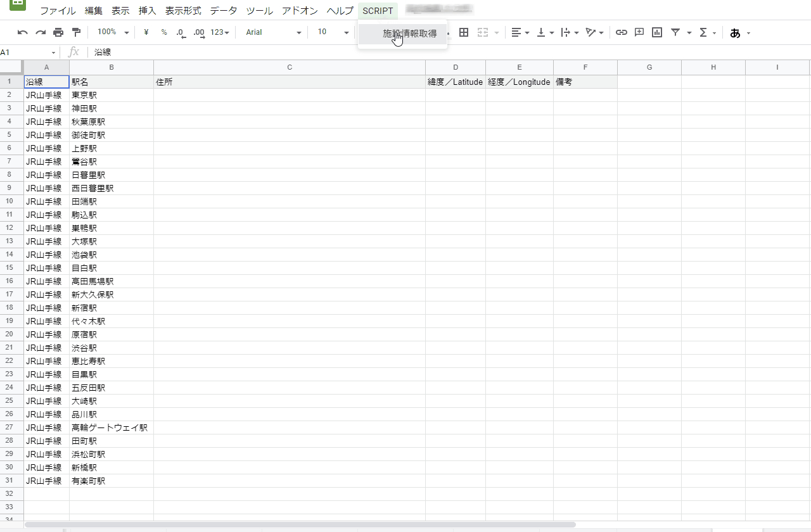
Task: Open the ツール menu
Action: click(260, 11)
